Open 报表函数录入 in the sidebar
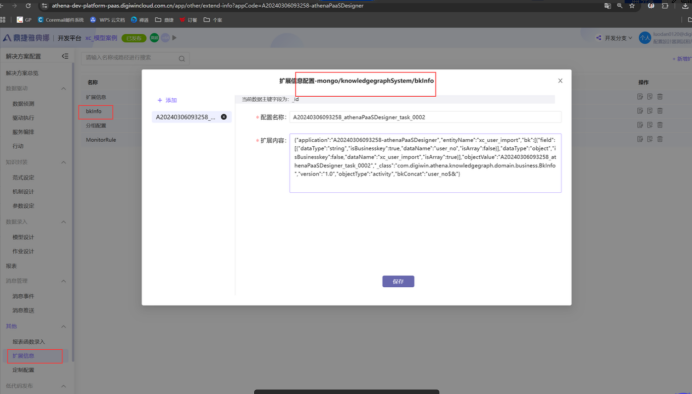Screen dimensions: 692x394 click(x=29, y=341)
